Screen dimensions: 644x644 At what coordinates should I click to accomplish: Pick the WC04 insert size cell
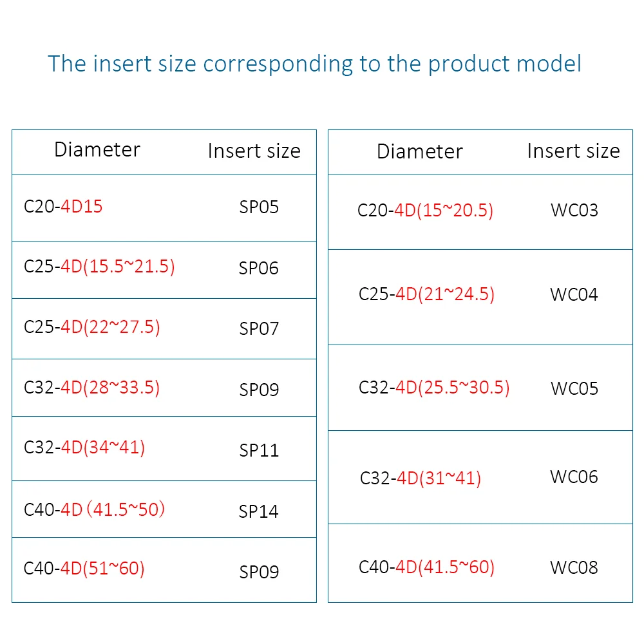pos(574,295)
